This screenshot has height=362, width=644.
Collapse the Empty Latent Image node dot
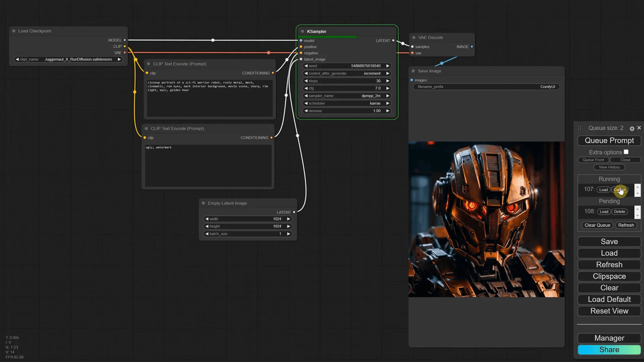click(x=203, y=203)
